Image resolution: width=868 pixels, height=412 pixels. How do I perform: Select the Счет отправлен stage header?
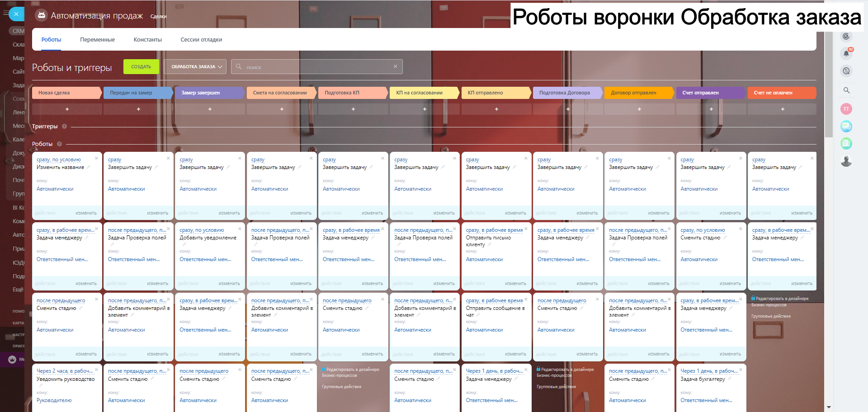(711, 93)
